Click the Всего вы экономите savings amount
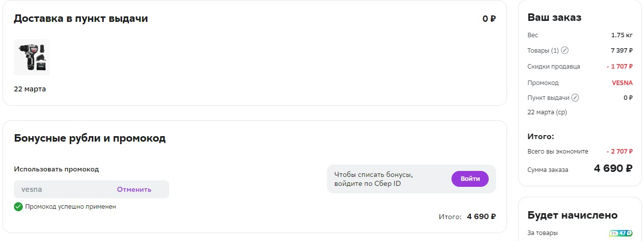Image resolution: width=644 pixels, height=241 pixels. 619,152
